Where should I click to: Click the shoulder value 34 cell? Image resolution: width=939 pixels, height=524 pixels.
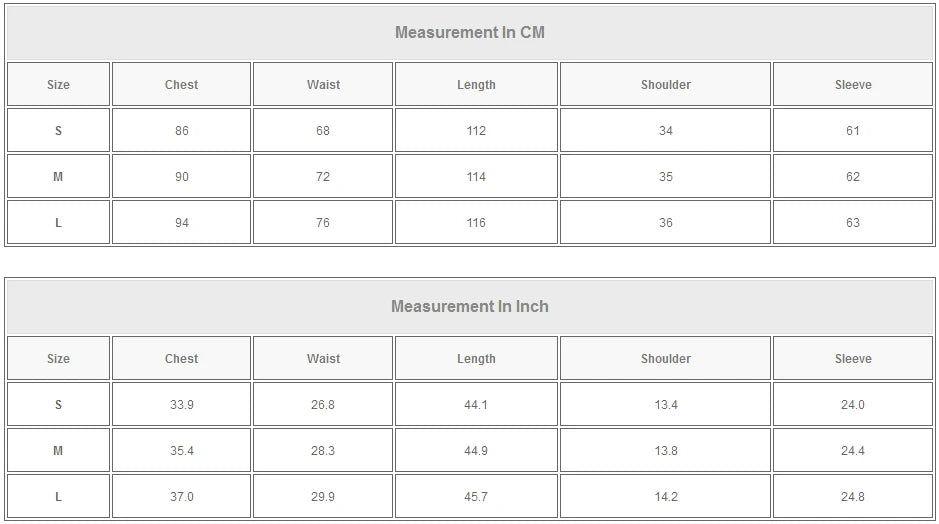(666, 131)
